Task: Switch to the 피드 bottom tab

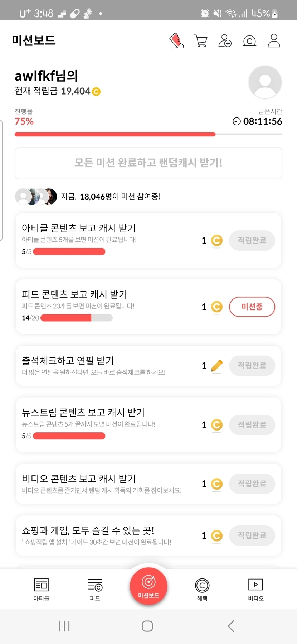Action: (95, 589)
